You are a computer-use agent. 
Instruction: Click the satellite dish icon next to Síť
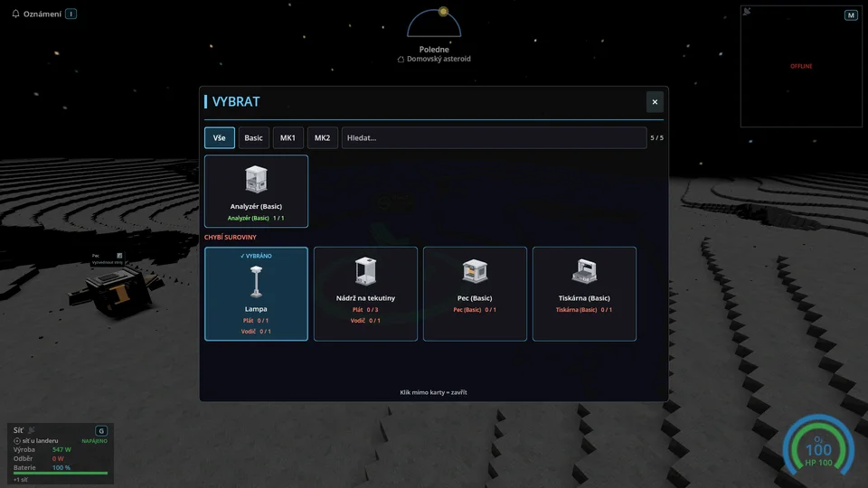point(32,430)
